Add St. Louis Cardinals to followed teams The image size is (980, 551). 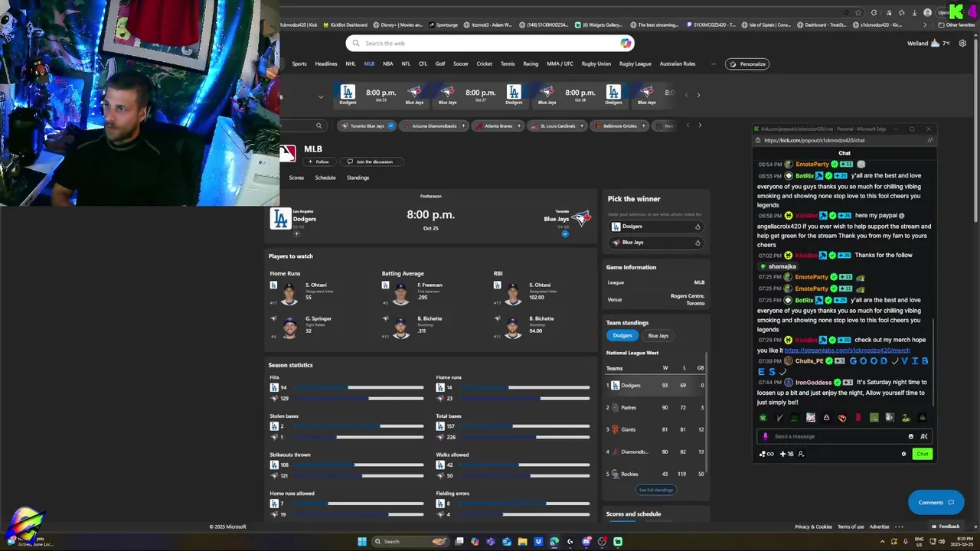pyautogui.click(x=581, y=126)
